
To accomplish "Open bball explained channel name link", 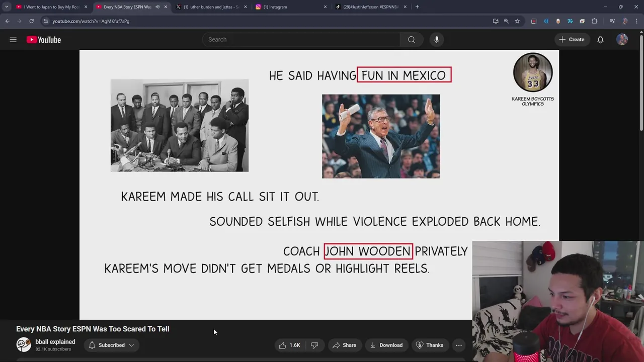I will 55,342.
